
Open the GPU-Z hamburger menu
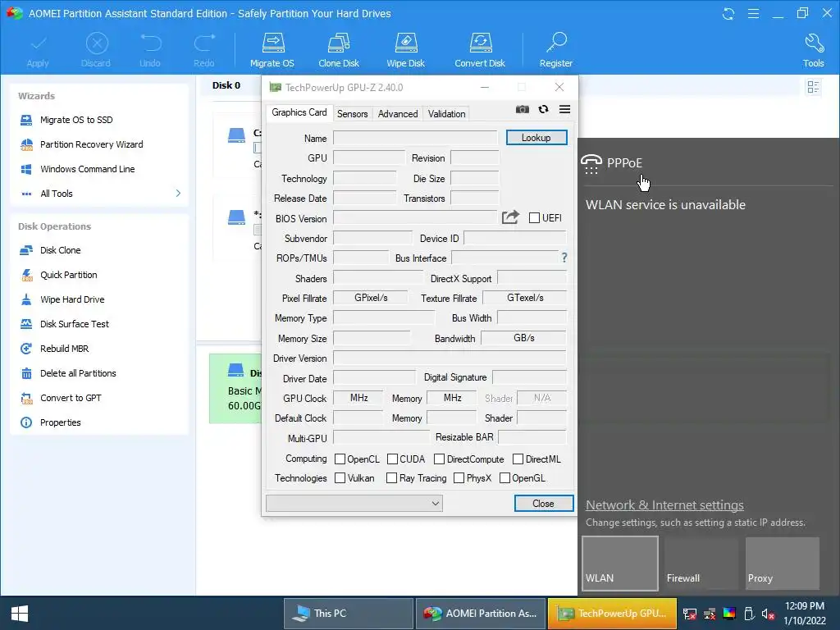pos(564,109)
